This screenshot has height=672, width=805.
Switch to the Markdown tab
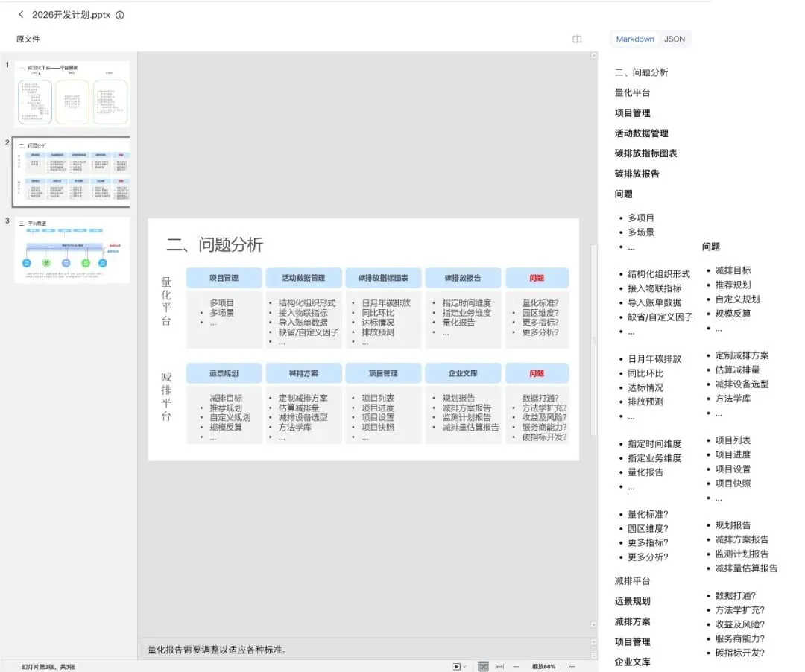click(x=635, y=39)
